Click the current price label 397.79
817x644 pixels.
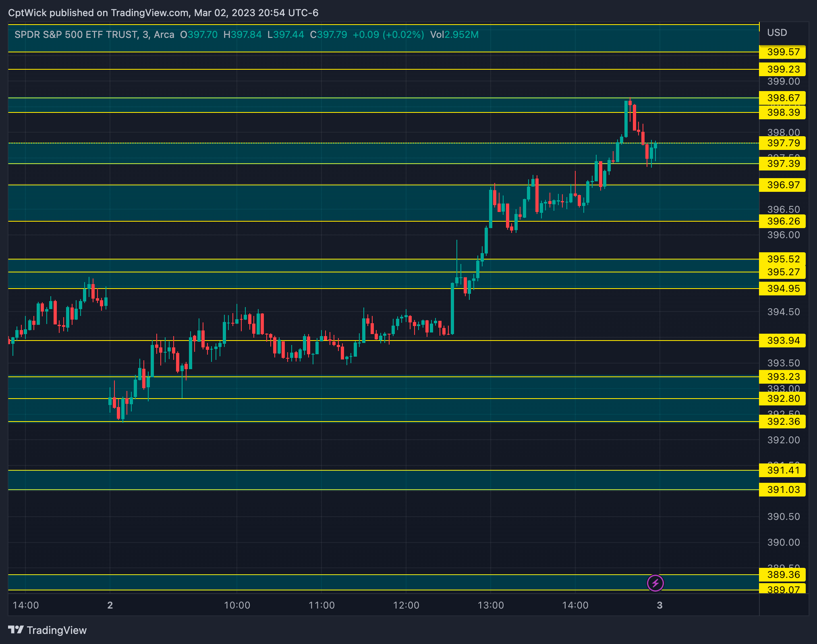tap(782, 143)
